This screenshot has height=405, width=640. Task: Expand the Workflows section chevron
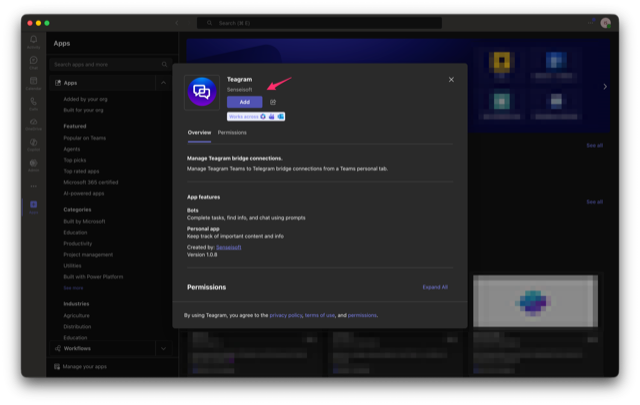pos(163,349)
